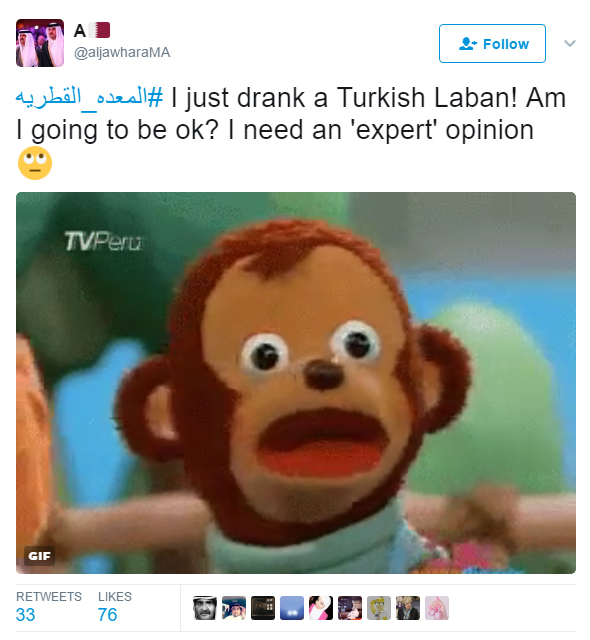Open first liker avatar with mustache
The image size is (590, 640).
(205, 608)
